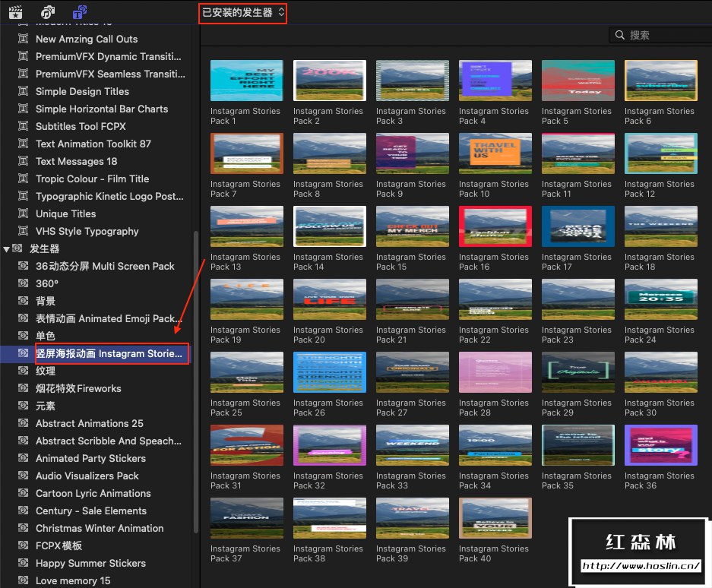Click the icon beside Abstract Animations 25
This screenshot has height=588, width=712.
[23, 423]
